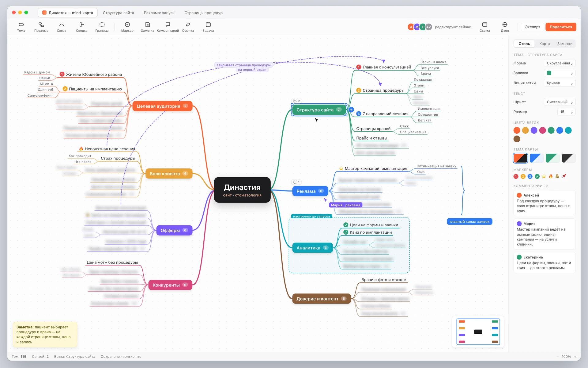
Task: Open the 2-comment badge above Структура сайта
Action: click(x=296, y=101)
